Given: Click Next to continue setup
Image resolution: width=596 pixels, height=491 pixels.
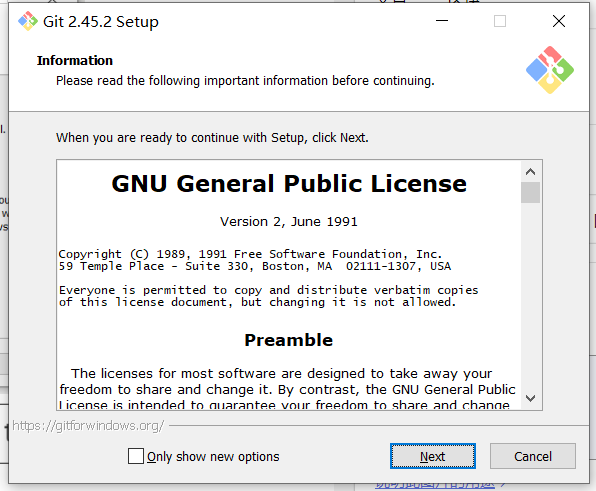Looking at the screenshot, I should pyautogui.click(x=433, y=456).
